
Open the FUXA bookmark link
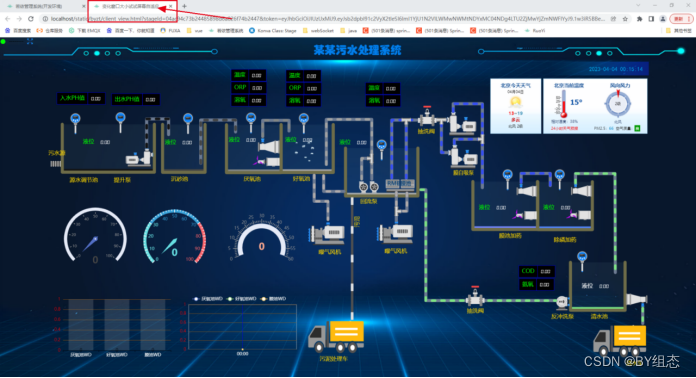pos(170,31)
